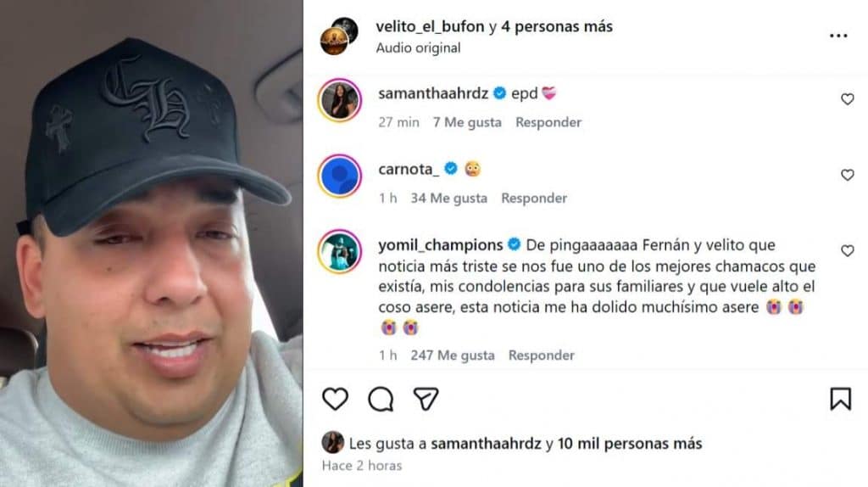
Task: Like samanthaahrdz's comment
Action: 847,99
